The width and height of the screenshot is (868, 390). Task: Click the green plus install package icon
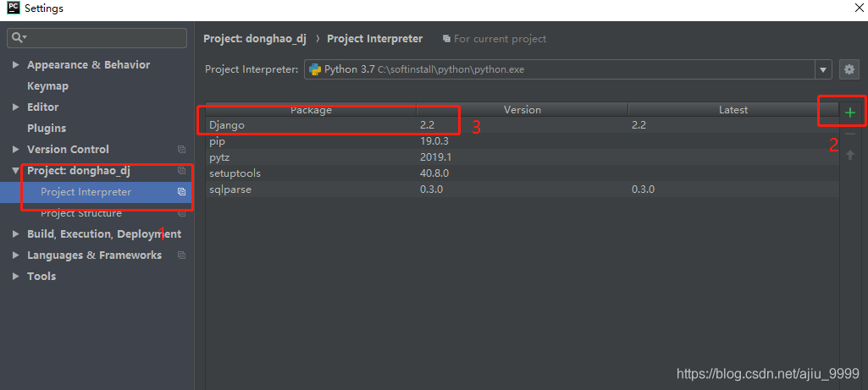tap(849, 113)
